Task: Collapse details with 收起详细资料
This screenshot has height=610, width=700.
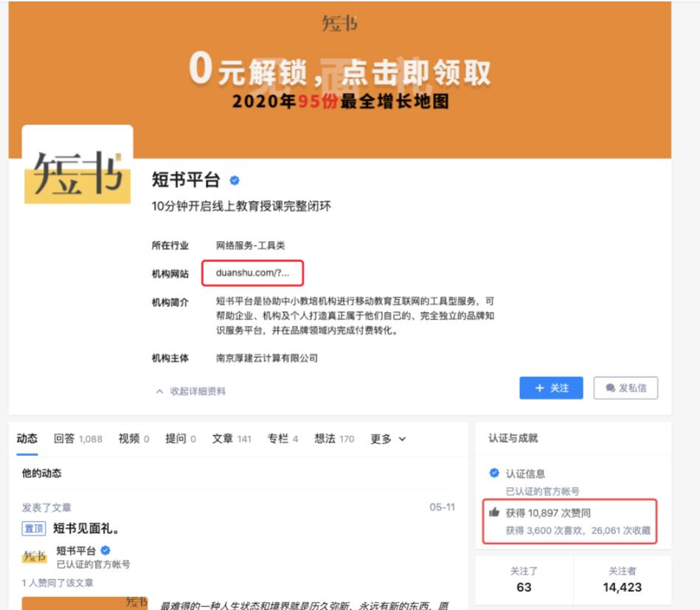Action: [190, 391]
